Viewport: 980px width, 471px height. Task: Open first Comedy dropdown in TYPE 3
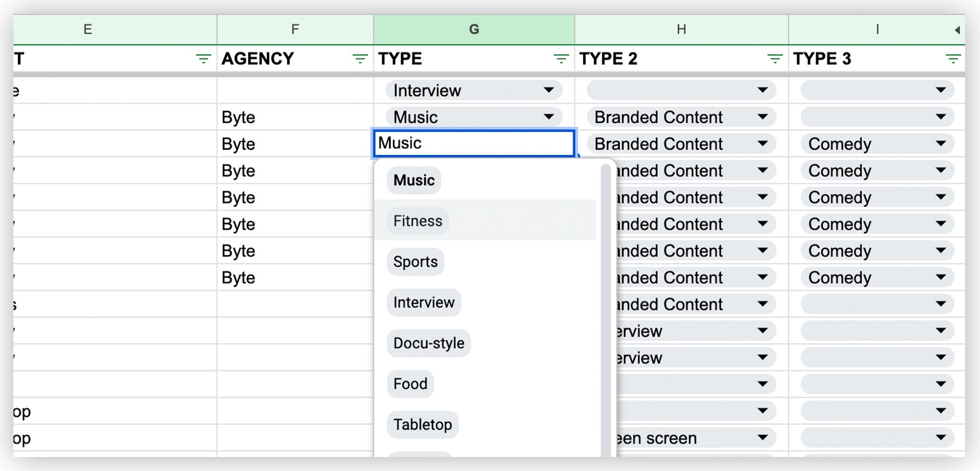(940, 144)
